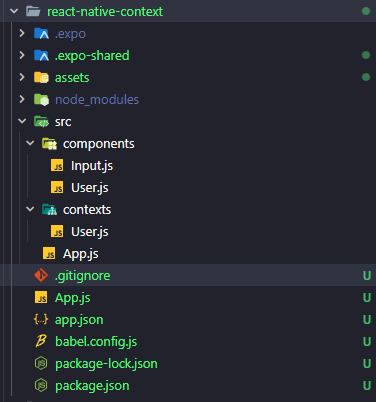Image resolution: width=376 pixels, height=402 pixels.
Task: Expand the assets folder chevron
Action: [22, 77]
